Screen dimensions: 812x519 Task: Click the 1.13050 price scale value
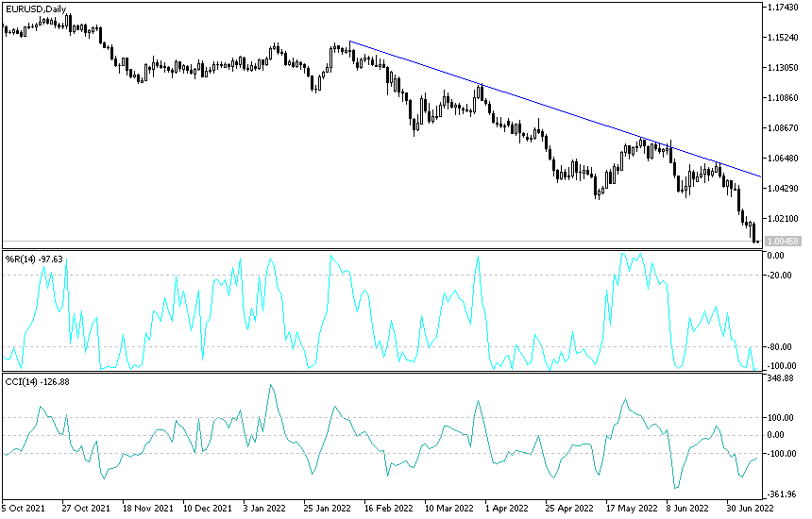coord(783,68)
